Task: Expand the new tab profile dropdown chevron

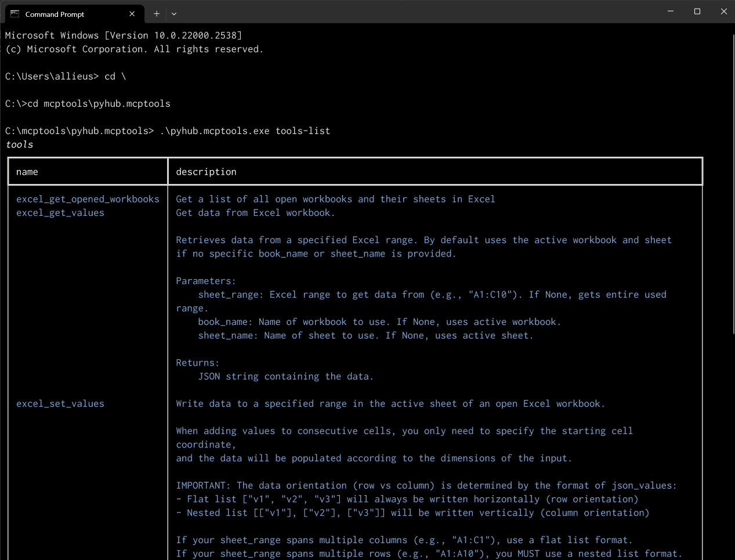Action: [174, 13]
